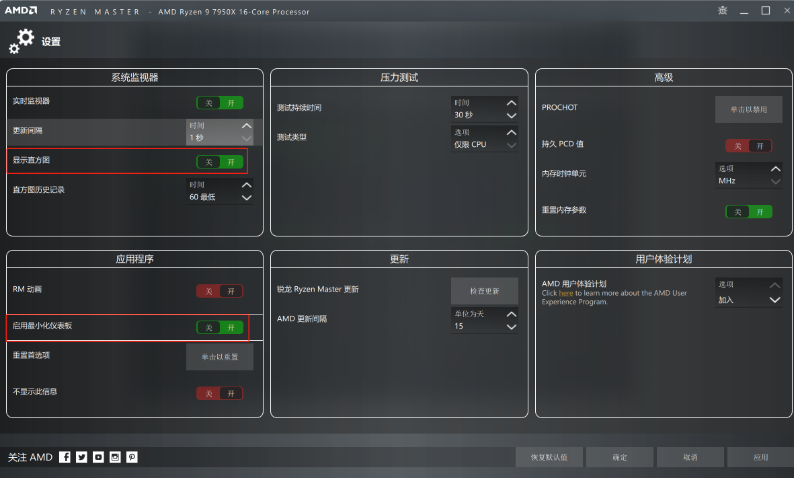
Task: Decrease AMD 更新间隔 days with down arrow
Action: [x=511, y=327]
